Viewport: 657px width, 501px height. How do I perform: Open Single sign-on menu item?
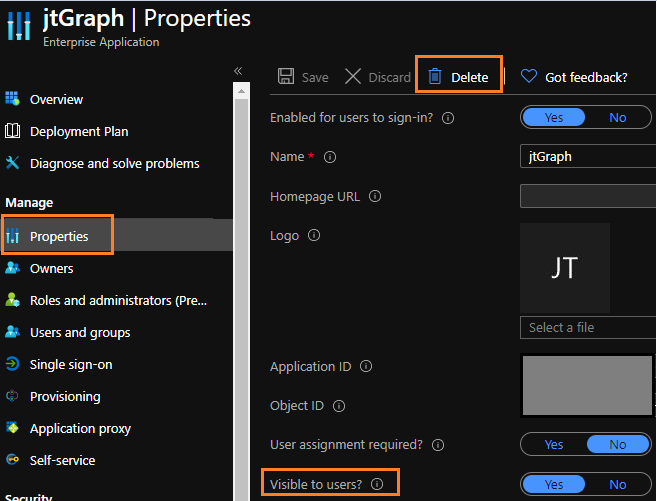(x=71, y=364)
